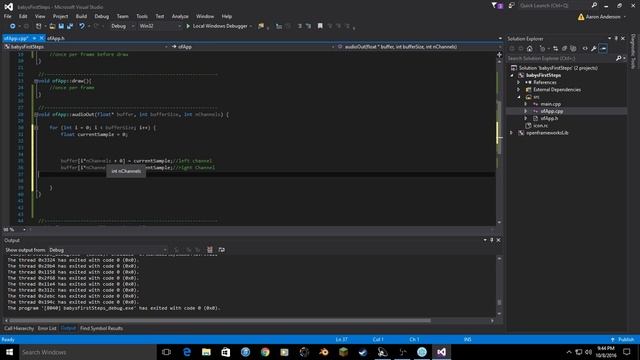The image size is (640, 360).
Task: Expand the openframeworksLib project node
Action: pyautogui.click(x=511, y=133)
